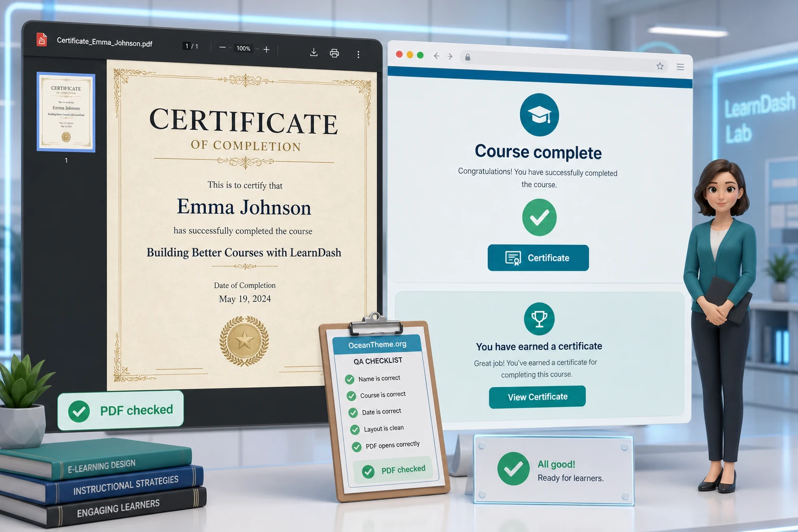This screenshot has width=798, height=532.
Task: Go forward in the browser window
Action: (450, 56)
